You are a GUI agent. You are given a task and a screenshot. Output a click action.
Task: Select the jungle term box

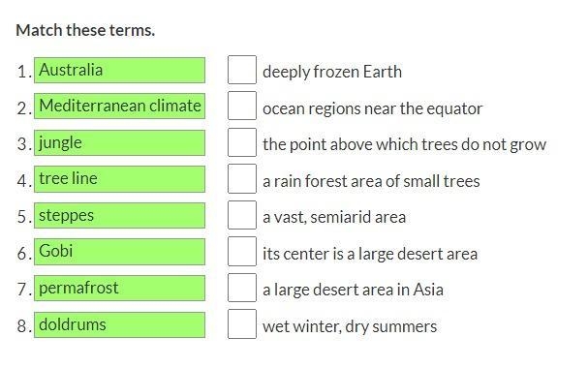pos(119,142)
